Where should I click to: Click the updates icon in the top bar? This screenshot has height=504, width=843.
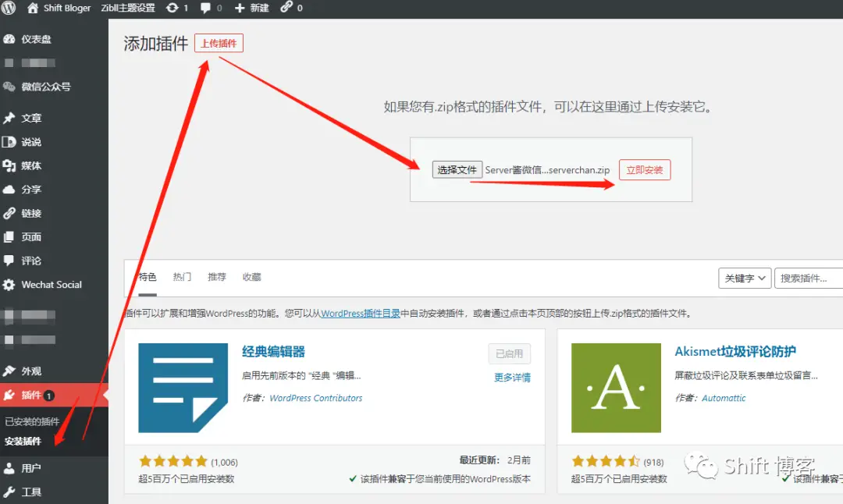[x=173, y=9]
